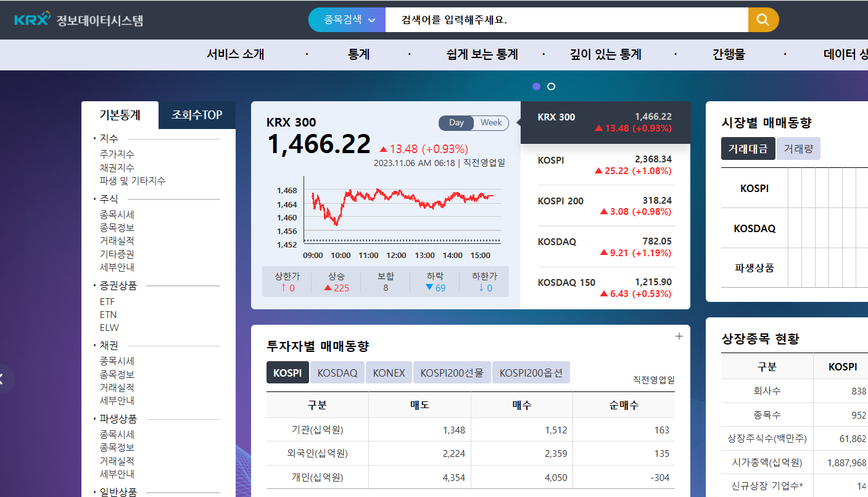Screen dimensions: 868x497
Task: Click inside the search input field
Action: coord(555,20)
